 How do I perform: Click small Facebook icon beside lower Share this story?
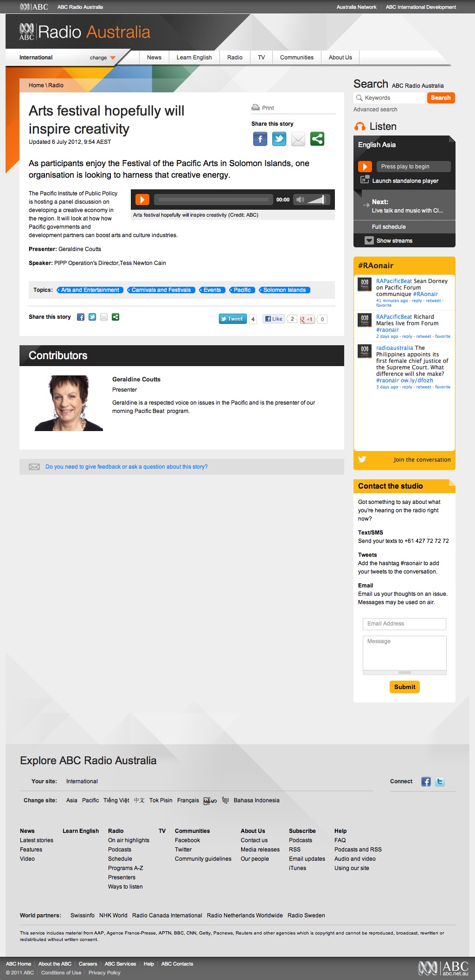click(x=81, y=317)
